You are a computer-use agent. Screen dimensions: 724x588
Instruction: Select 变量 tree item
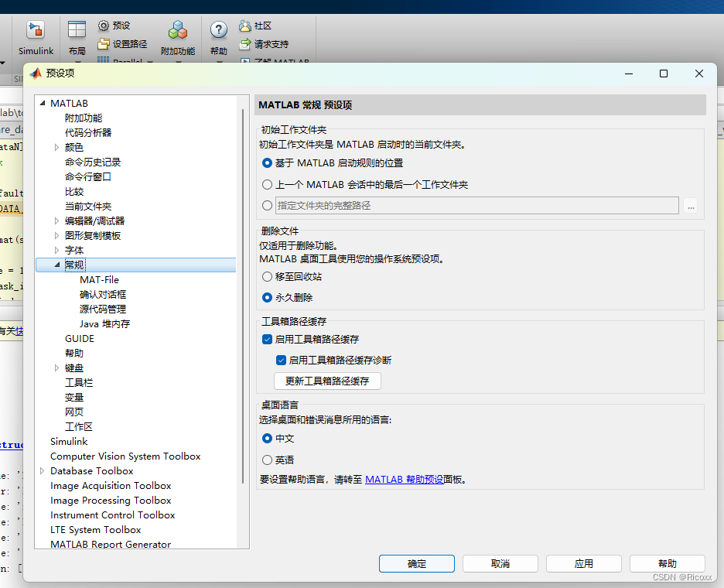pyautogui.click(x=74, y=398)
